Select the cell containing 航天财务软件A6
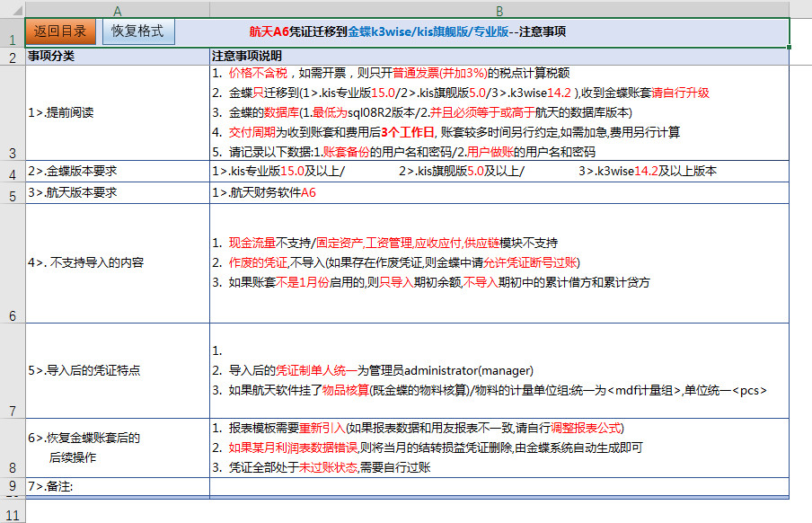 pyautogui.click(x=499, y=192)
